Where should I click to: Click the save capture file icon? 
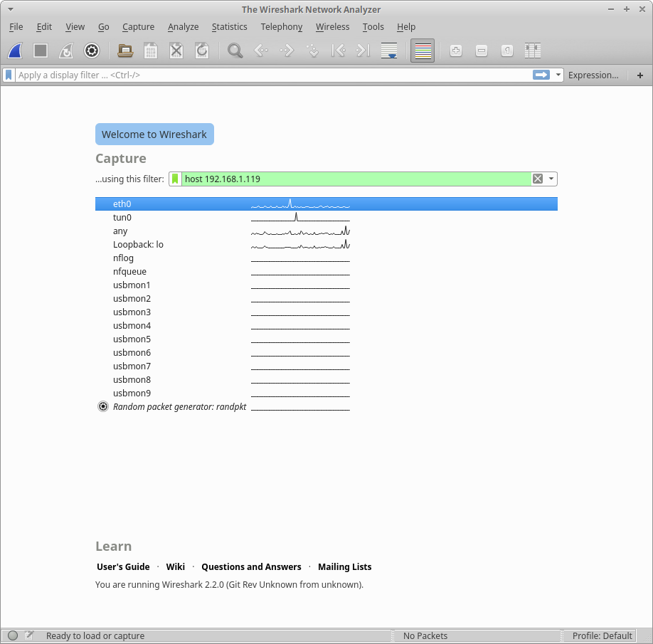coord(151,51)
